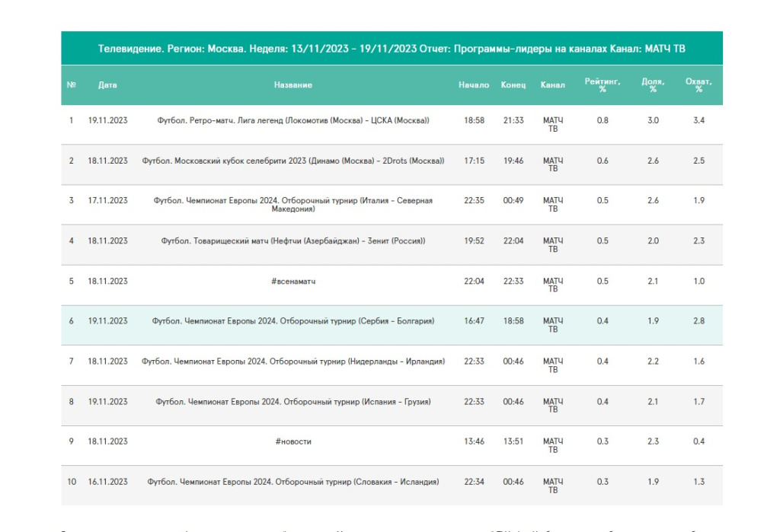Click end time 22:33 in the #всенаматч row
Screen dimensions: 780x532
513,281
